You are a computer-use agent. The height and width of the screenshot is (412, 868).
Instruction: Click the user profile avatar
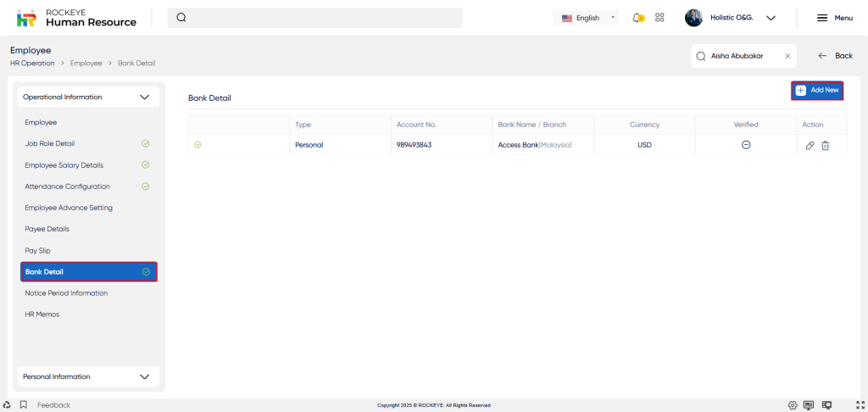click(693, 18)
